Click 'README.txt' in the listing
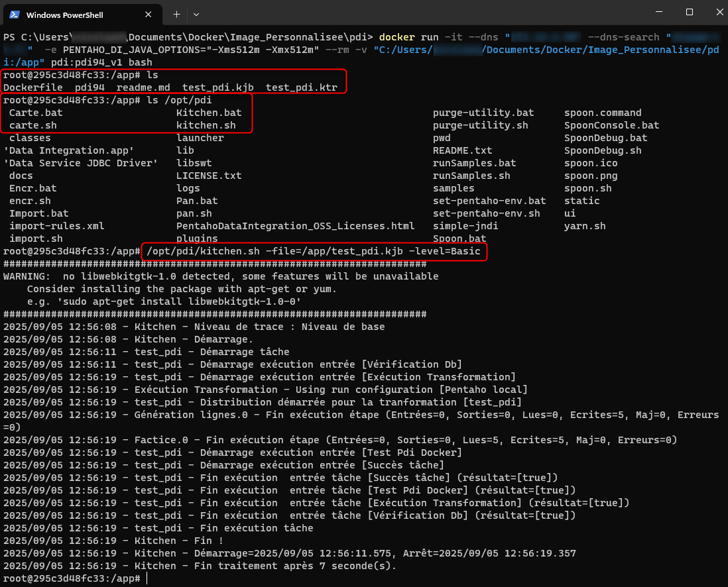Viewport: 728px width, 587px height. 462,150
